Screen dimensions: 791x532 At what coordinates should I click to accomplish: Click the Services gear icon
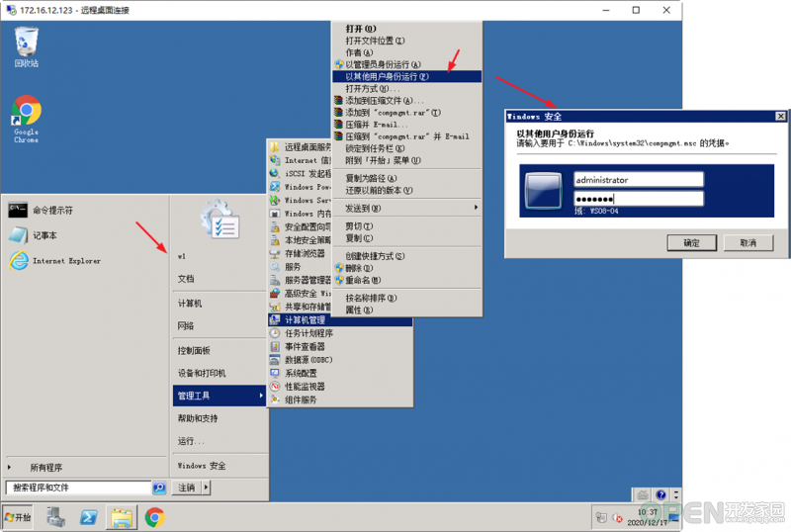(x=275, y=267)
